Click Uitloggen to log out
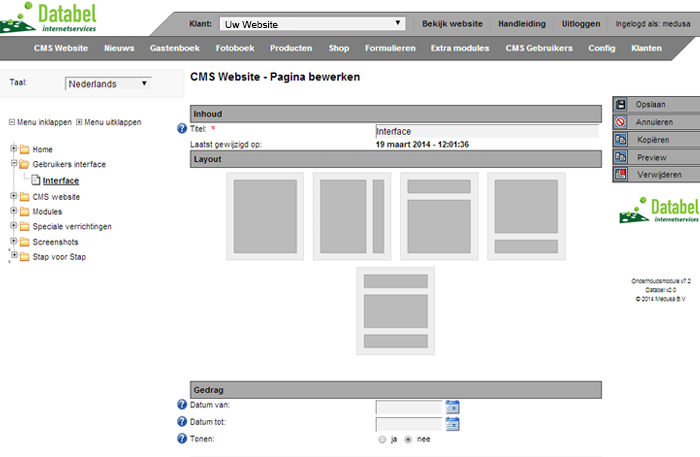 (x=581, y=24)
